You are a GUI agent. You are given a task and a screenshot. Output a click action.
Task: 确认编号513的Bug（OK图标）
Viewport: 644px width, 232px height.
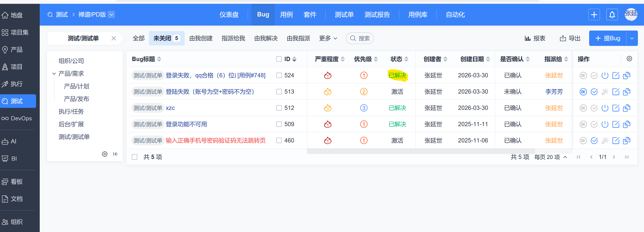(583, 91)
